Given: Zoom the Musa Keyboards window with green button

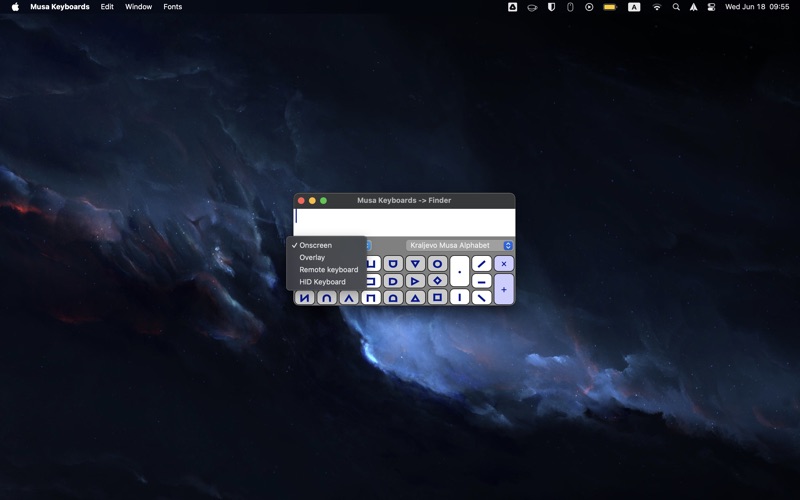Looking at the screenshot, I should point(323,201).
